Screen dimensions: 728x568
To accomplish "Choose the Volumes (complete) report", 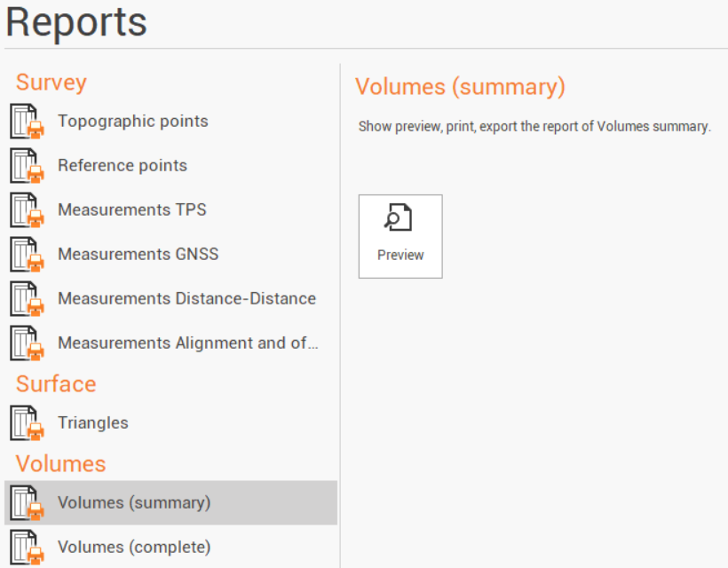I will pyautogui.click(x=134, y=548).
